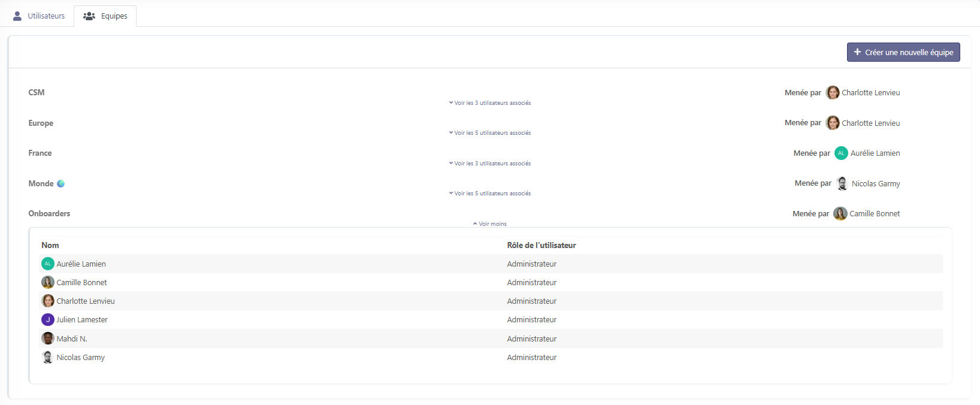Click the Rôle de l'utilisateur column header
Image resolution: width=980 pixels, height=405 pixels.
(x=541, y=245)
